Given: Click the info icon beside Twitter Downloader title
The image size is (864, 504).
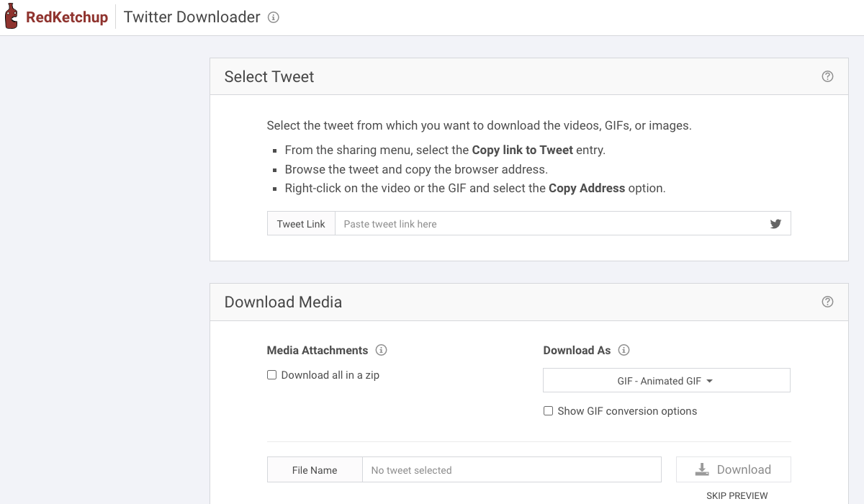Looking at the screenshot, I should [274, 17].
